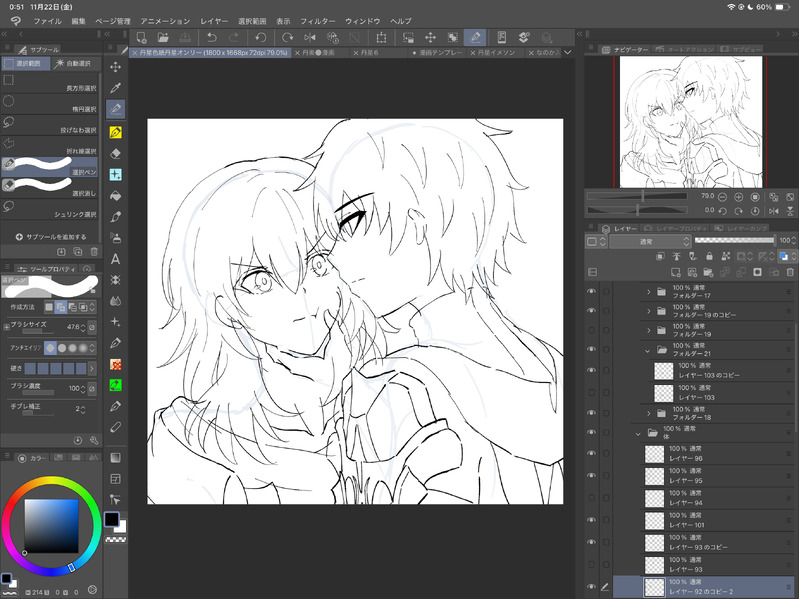Image resolution: width=799 pixels, height=599 pixels.
Task: Select the Eyedropper tool
Action: (115, 88)
